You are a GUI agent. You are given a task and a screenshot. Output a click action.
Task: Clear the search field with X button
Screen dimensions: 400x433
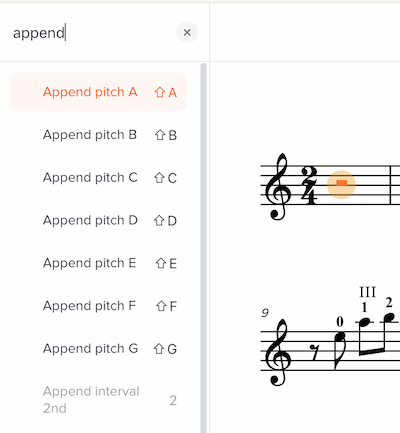pos(187,32)
